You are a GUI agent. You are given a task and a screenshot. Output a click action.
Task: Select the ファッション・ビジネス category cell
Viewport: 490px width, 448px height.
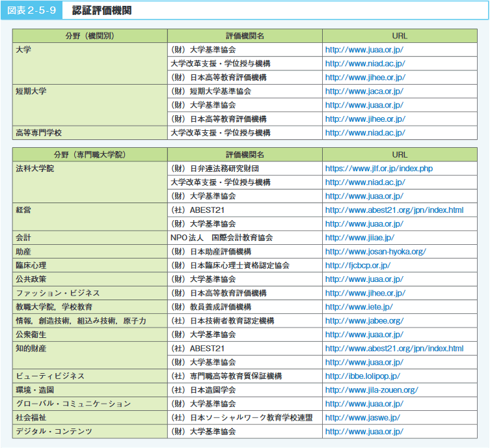coord(90,293)
